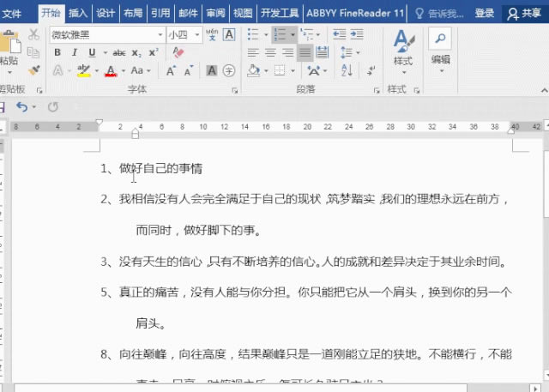Open ABBYY FineReader 11 tab
The height and width of the screenshot is (392, 549).
[x=355, y=14]
